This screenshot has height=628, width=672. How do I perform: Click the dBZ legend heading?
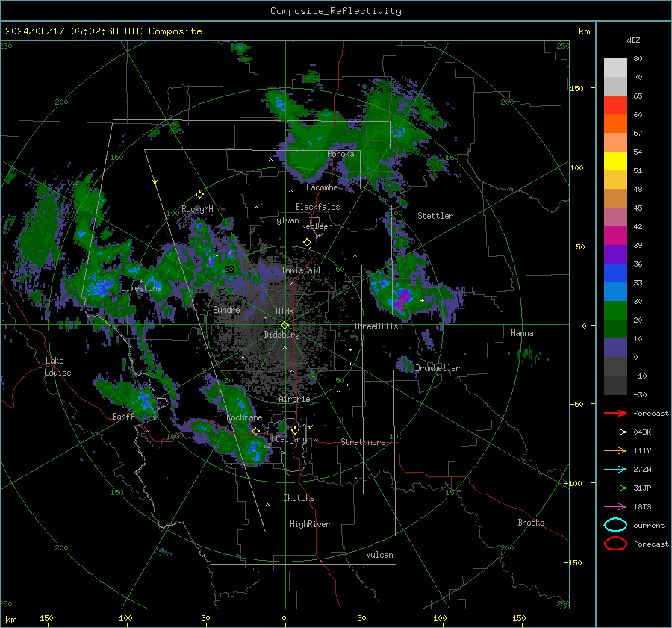(x=633, y=40)
